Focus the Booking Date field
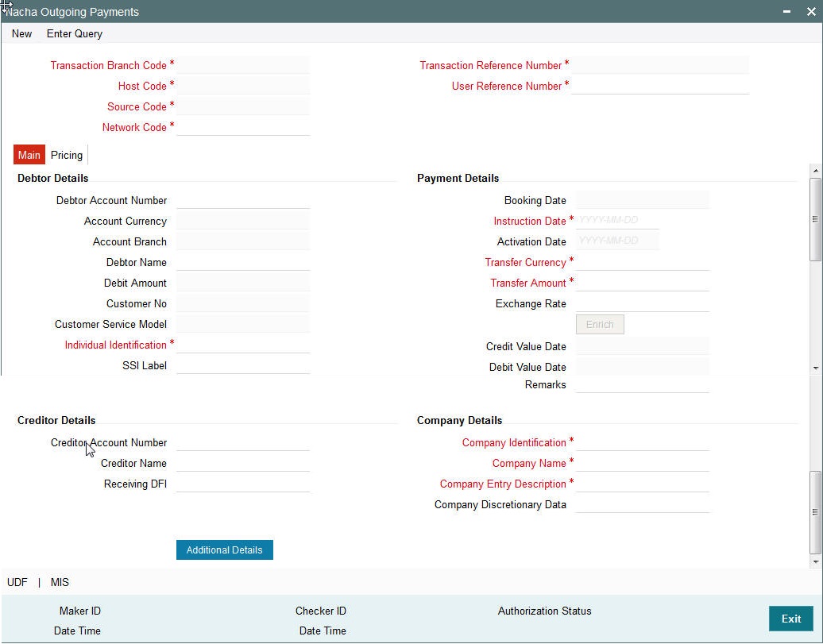The height and width of the screenshot is (644, 823). 643,200
